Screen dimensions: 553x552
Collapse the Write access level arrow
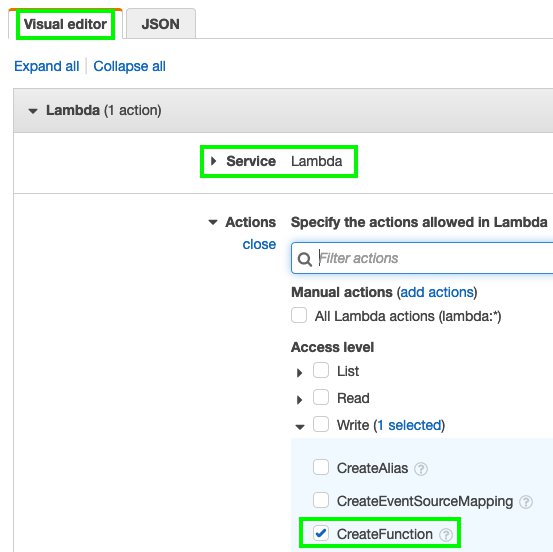(300, 427)
